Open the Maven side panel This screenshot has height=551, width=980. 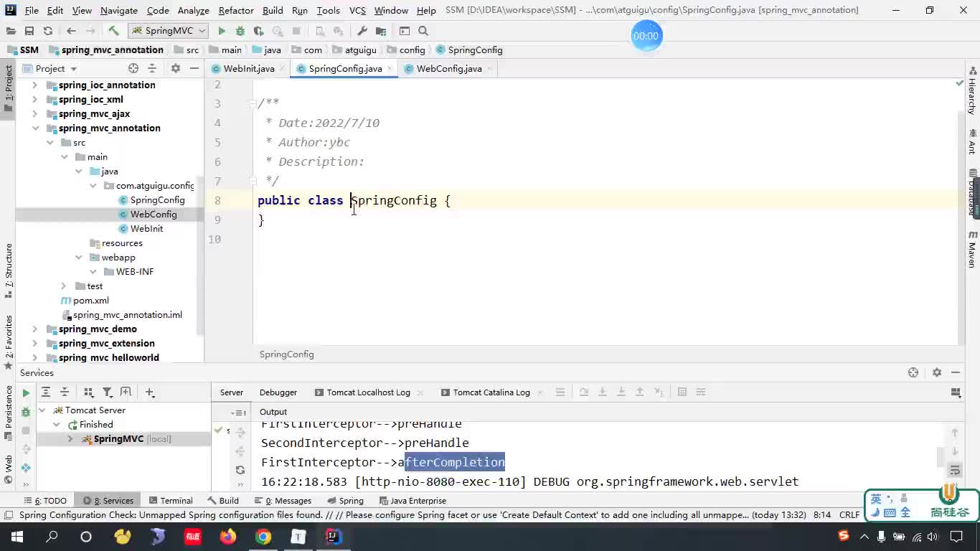tap(973, 249)
